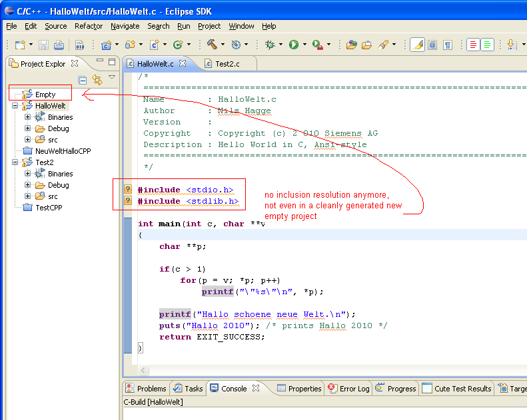The width and height of the screenshot is (527, 420).
Task: Select the Empty project in tree
Action: (x=45, y=95)
